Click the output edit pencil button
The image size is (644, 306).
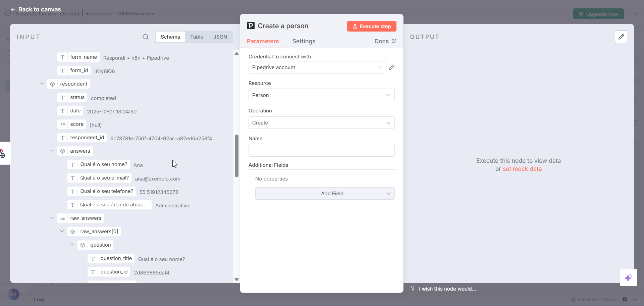coord(621,37)
